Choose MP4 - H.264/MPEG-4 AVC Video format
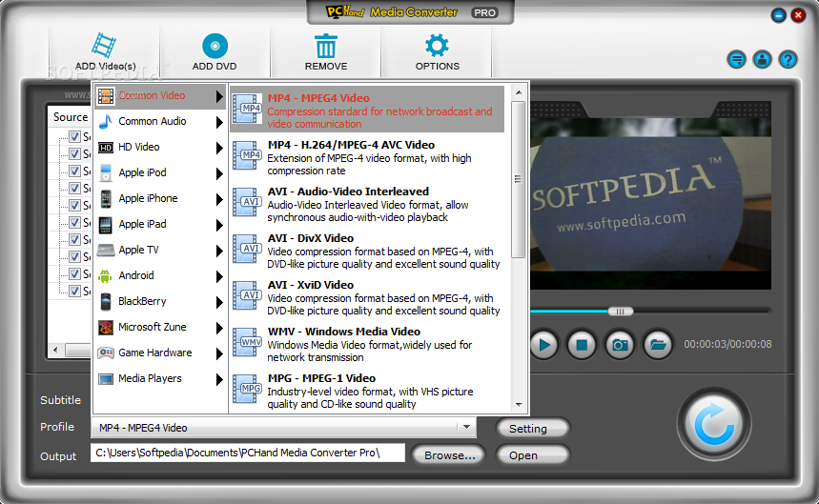This screenshot has height=504, width=819. 367,155
